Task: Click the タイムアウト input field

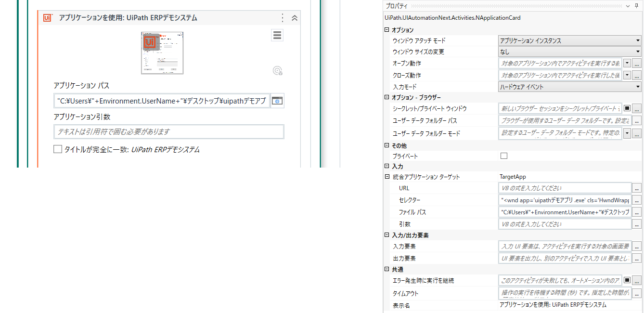Action: 565,293
